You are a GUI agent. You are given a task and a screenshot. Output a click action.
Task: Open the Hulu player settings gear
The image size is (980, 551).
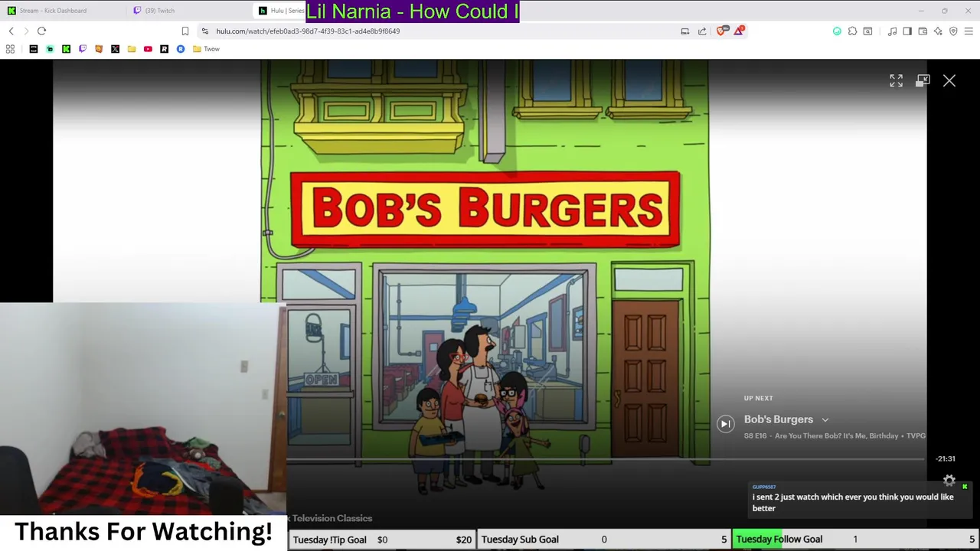tap(949, 481)
